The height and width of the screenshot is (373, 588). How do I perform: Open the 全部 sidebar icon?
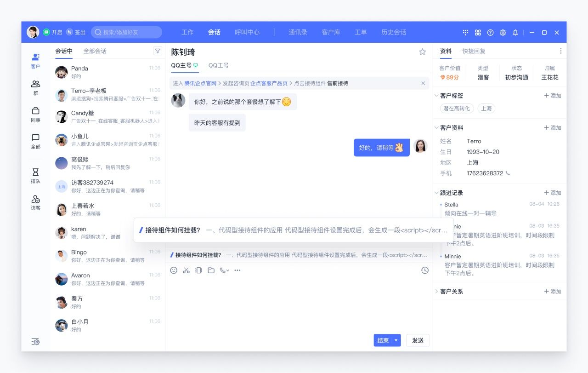pyautogui.click(x=35, y=141)
